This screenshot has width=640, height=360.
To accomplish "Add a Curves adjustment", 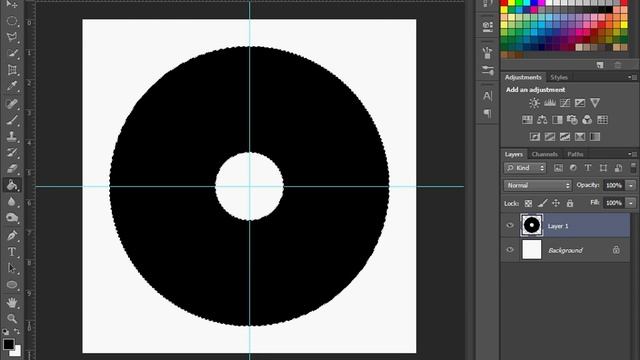I will click(565, 103).
